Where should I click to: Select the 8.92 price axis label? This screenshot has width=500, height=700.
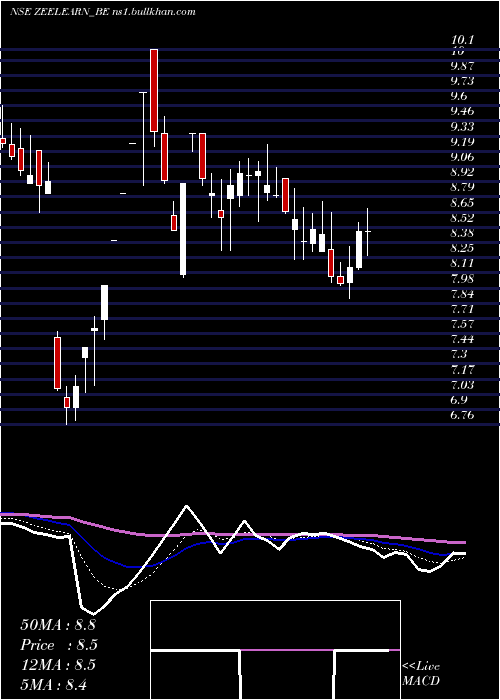point(462,172)
